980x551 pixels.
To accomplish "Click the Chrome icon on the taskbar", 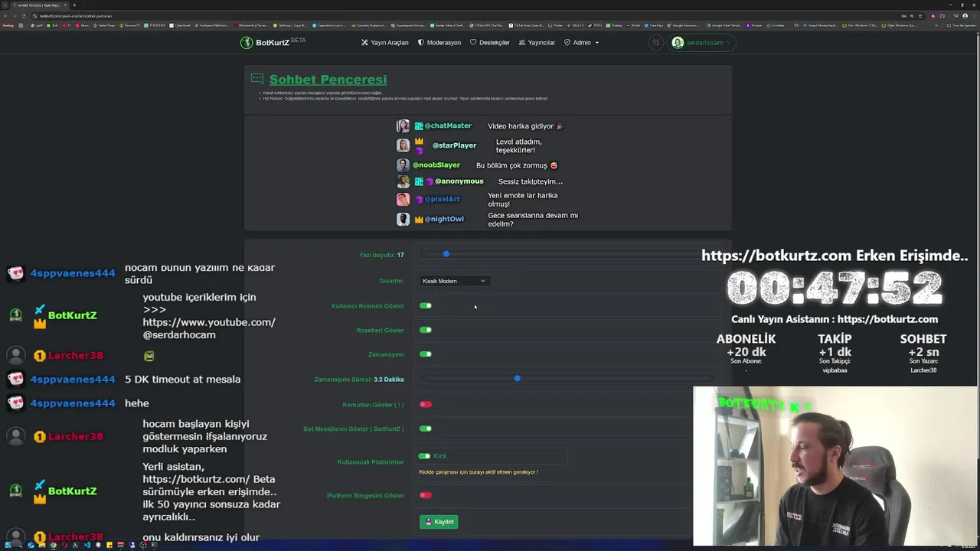I will coord(53,546).
